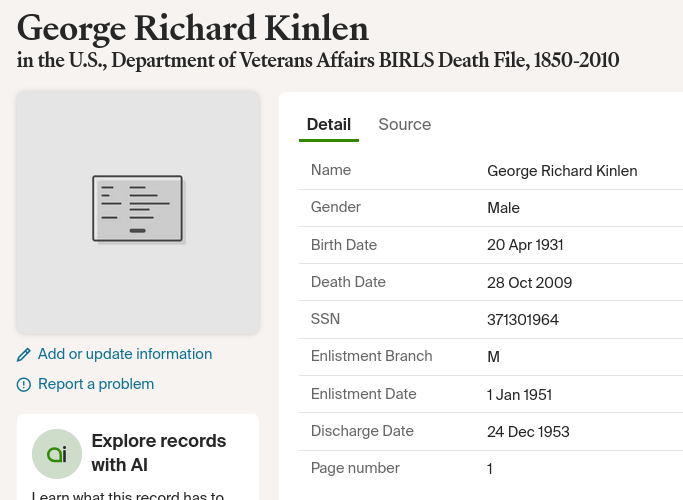Click the BIRLS Death File subtitle

point(318,61)
